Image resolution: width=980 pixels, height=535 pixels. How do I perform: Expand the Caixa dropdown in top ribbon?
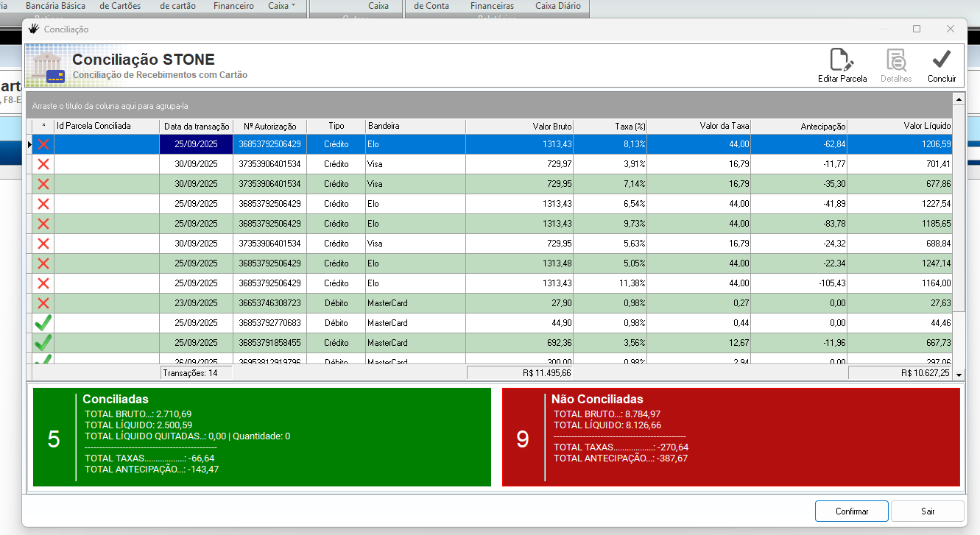(282, 6)
